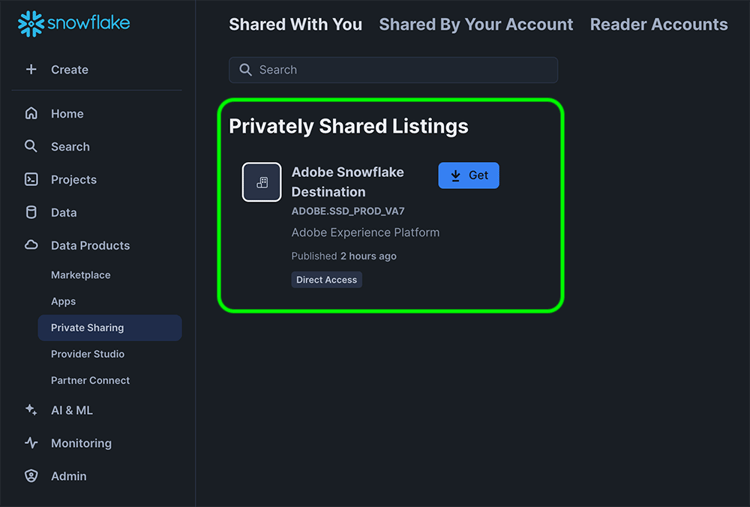Click the Adobe listing thumbnail icon

click(262, 182)
